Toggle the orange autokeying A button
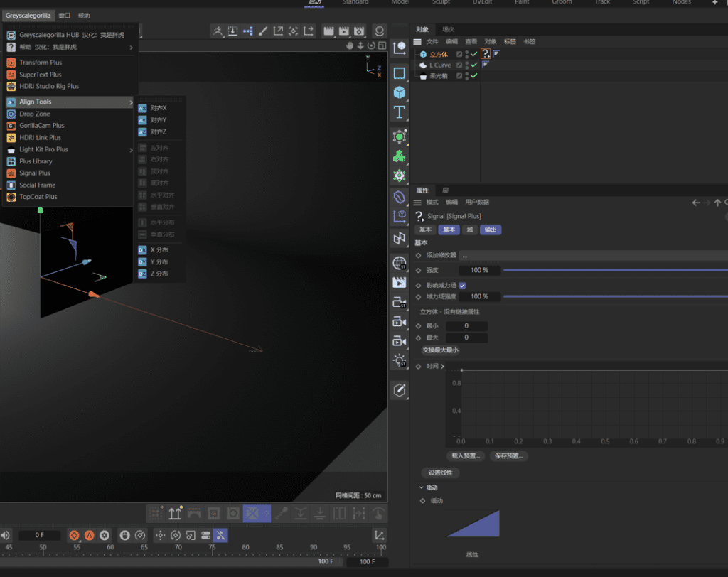The height and width of the screenshot is (577, 728). coord(89,535)
